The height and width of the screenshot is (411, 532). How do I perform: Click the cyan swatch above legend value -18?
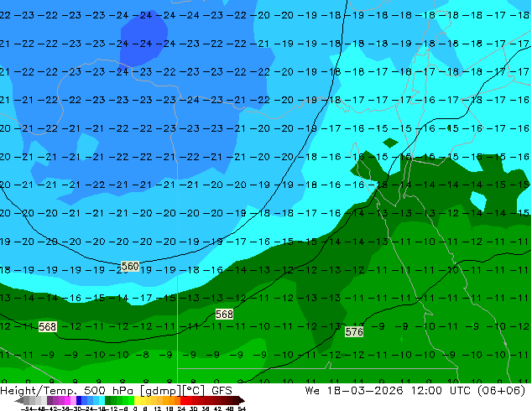coord(102,400)
